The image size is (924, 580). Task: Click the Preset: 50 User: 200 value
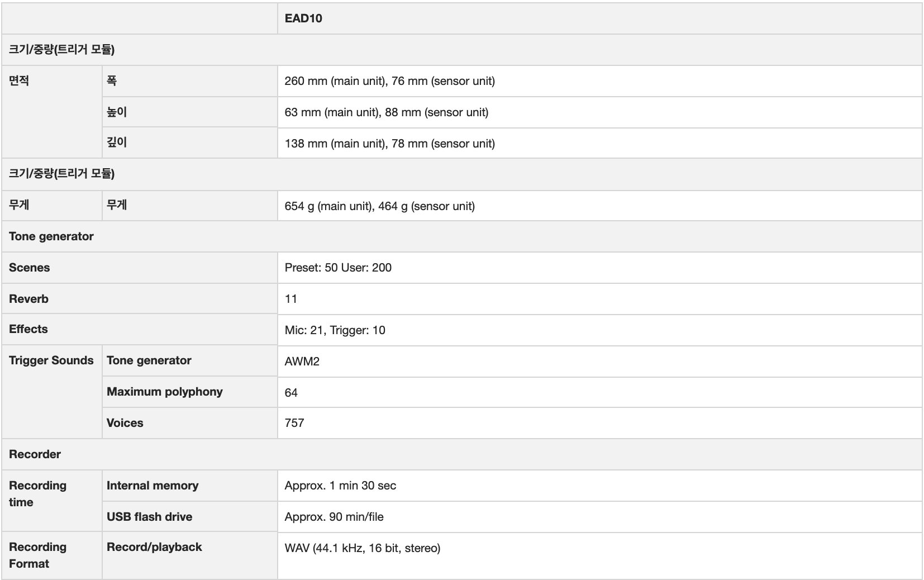click(x=338, y=268)
